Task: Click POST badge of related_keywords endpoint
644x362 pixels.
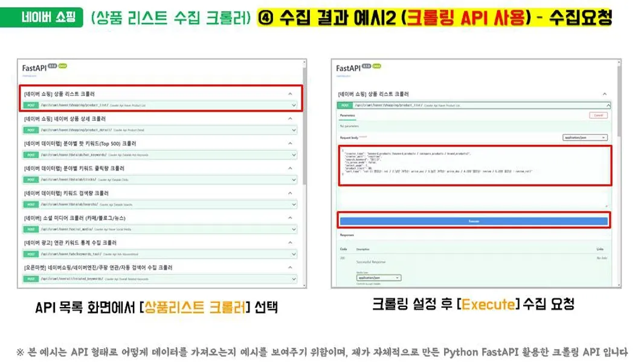Action: (31, 279)
